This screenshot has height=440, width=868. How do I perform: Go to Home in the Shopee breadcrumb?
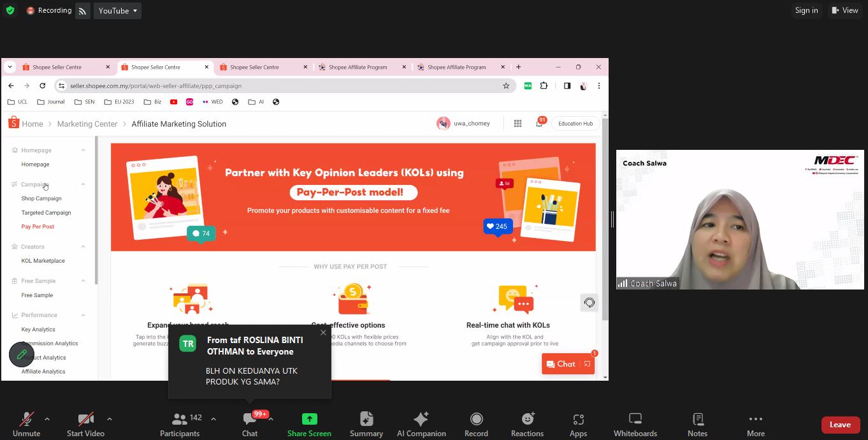(33, 124)
